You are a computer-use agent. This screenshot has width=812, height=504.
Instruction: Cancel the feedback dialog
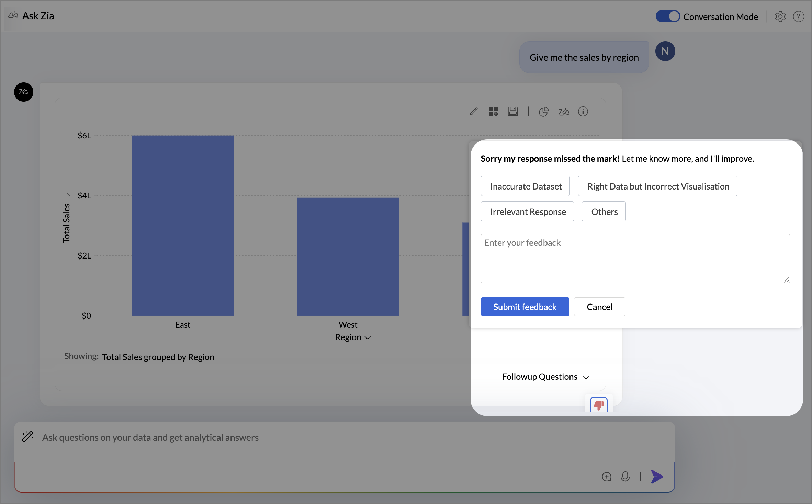point(599,307)
